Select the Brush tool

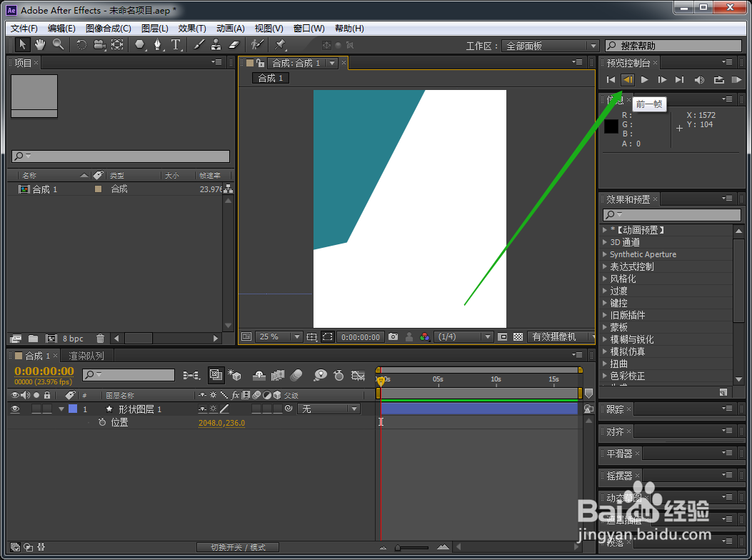pyautogui.click(x=199, y=44)
